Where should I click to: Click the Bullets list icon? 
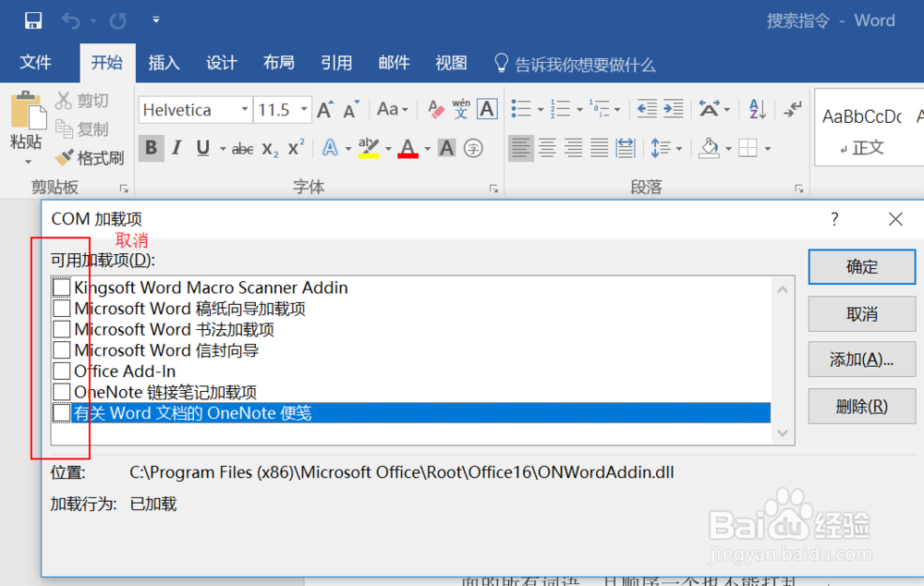[x=521, y=109]
